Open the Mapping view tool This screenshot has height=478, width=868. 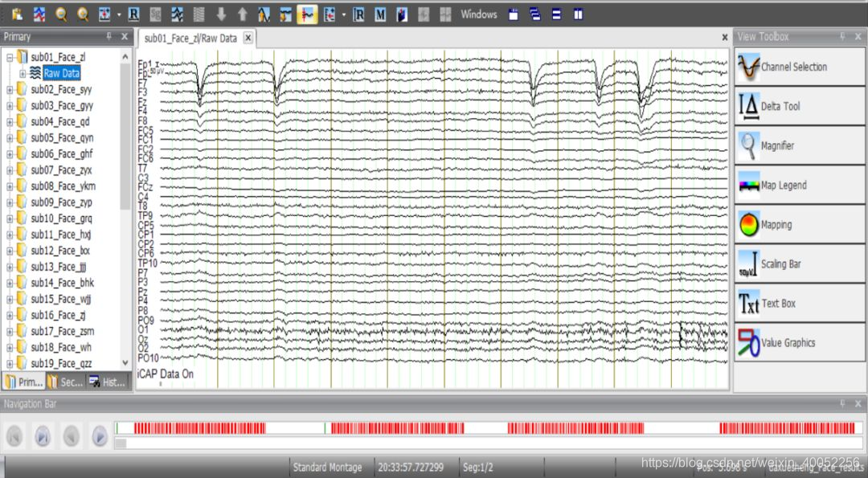[x=800, y=225]
